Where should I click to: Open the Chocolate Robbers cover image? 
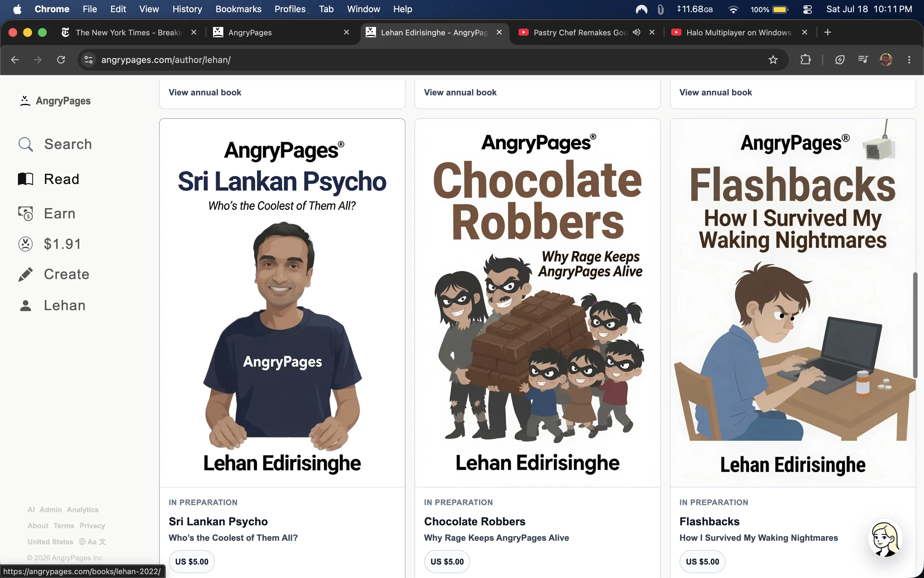pyautogui.click(x=537, y=303)
